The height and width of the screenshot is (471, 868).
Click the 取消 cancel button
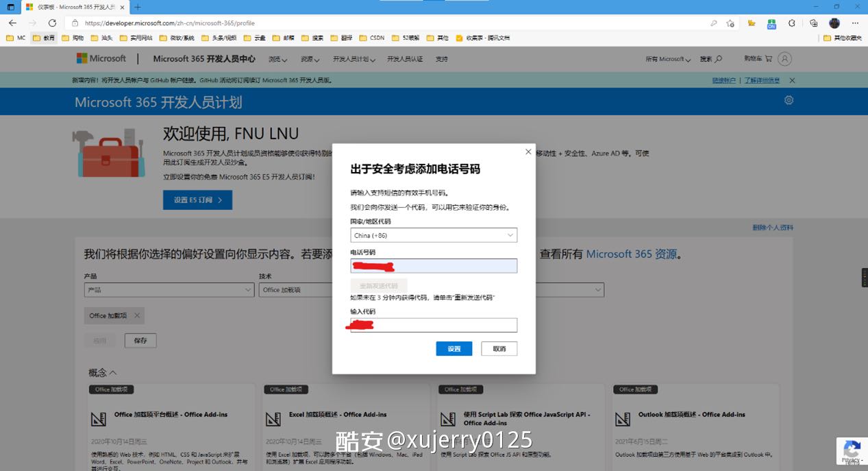[499, 349]
